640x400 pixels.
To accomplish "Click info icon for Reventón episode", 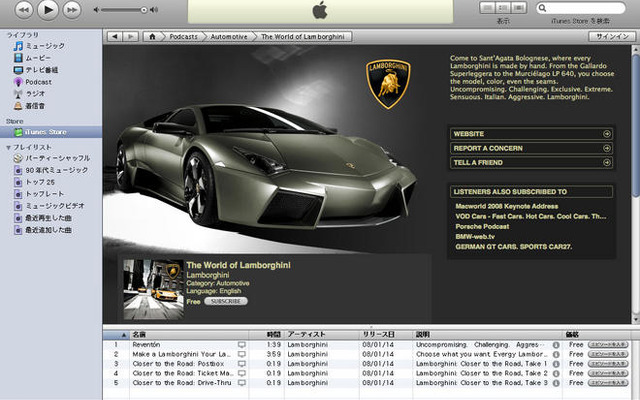I will [556, 345].
